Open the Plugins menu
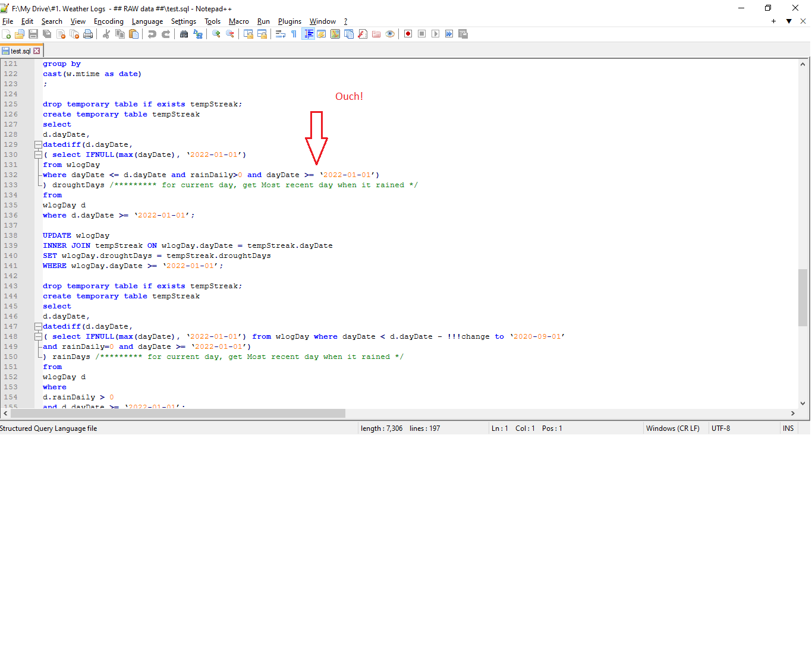This screenshot has height=665, width=812. click(x=289, y=21)
